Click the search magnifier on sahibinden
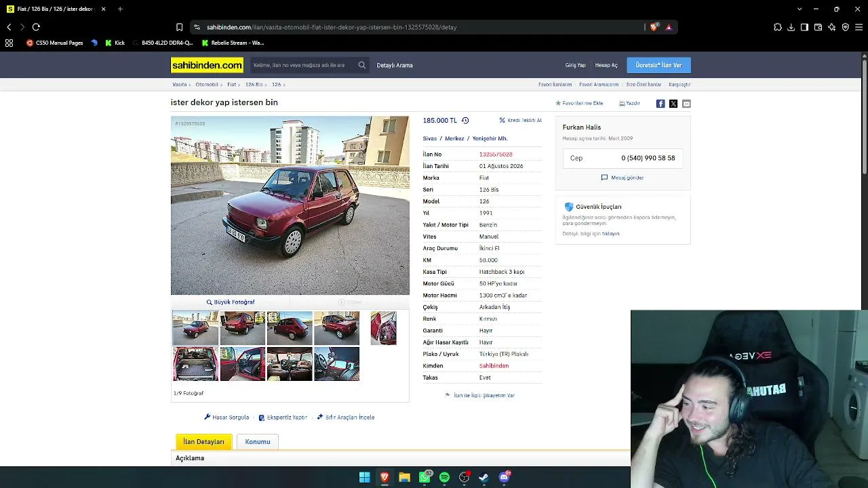 (x=362, y=65)
